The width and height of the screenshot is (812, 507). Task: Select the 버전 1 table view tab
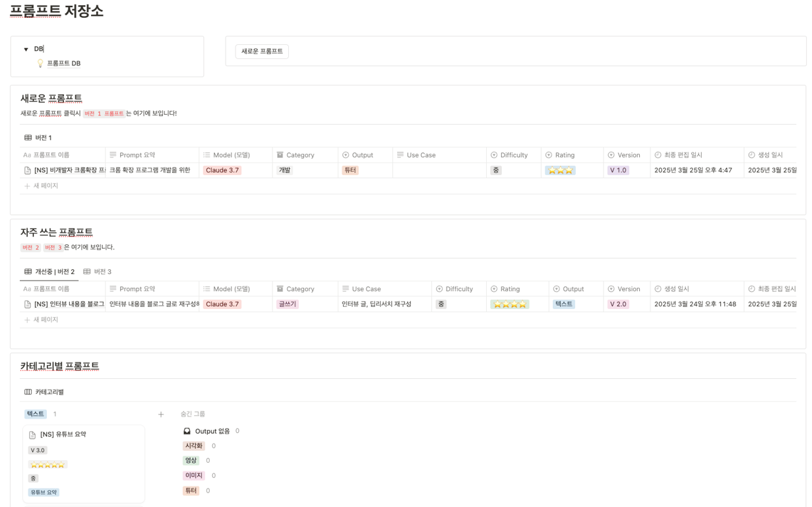point(38,138)
